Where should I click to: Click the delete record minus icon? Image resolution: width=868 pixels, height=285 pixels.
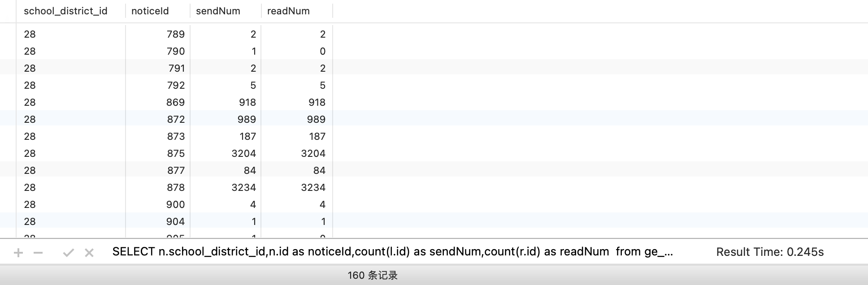tap(38, 253)
